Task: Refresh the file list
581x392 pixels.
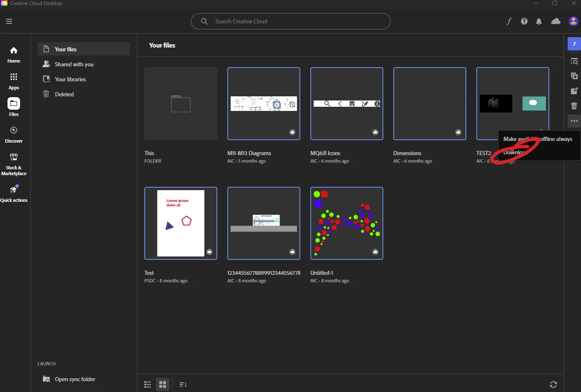Action: click(553, 384)
